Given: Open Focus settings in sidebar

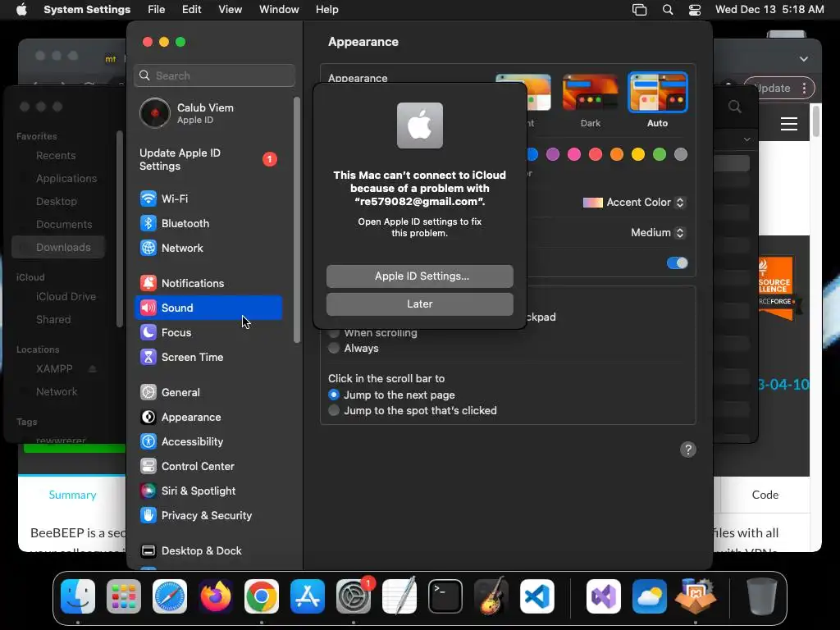Looking at the screenshot, I should (x=208, y=332).
